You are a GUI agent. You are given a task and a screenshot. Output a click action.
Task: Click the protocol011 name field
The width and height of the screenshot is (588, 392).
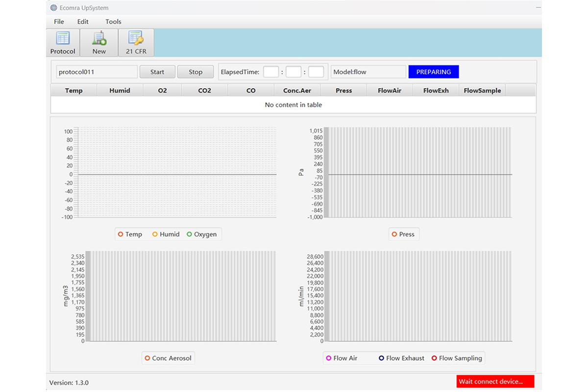(x=97, y=72)
